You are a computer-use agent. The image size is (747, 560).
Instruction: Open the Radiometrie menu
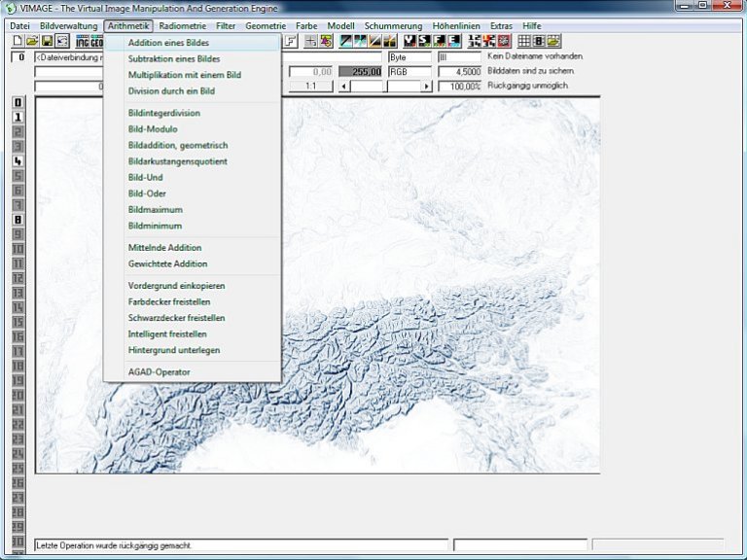click(182, 25)
